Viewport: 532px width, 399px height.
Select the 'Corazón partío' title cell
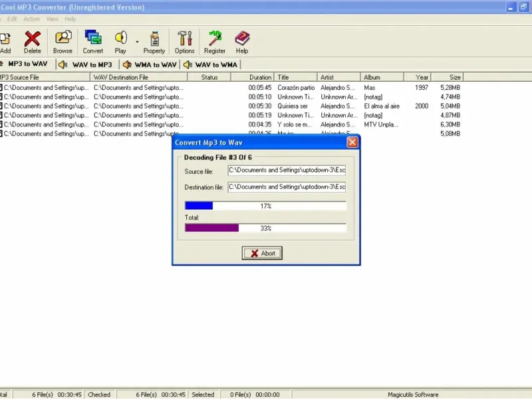pos(296,88)
